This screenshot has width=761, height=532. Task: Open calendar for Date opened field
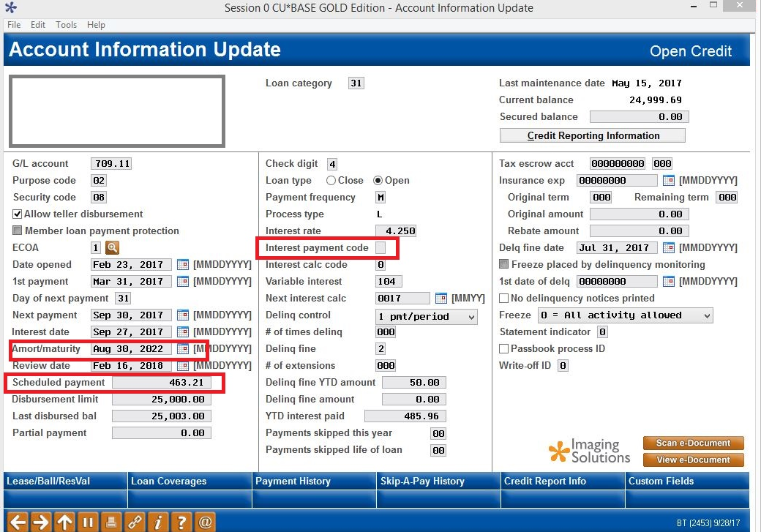(x=182, y=265)
